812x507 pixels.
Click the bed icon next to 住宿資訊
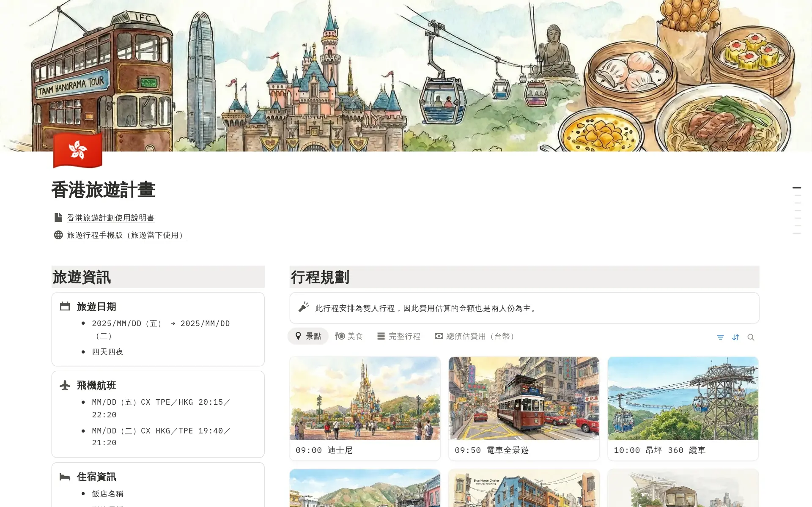coord(65,477)
